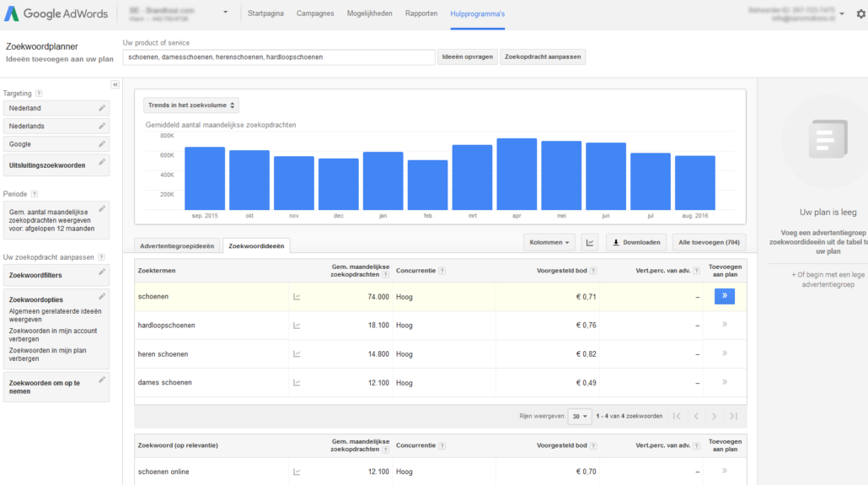Edit the Periode date range pencil
Screen dimensions: 868x485
(x=102, y=209)
